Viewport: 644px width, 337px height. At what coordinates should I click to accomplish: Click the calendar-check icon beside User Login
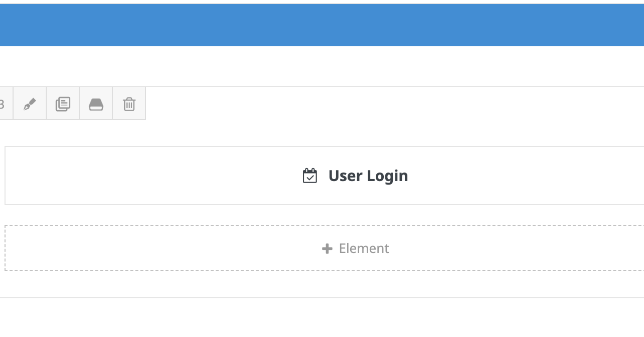point(310,176)
